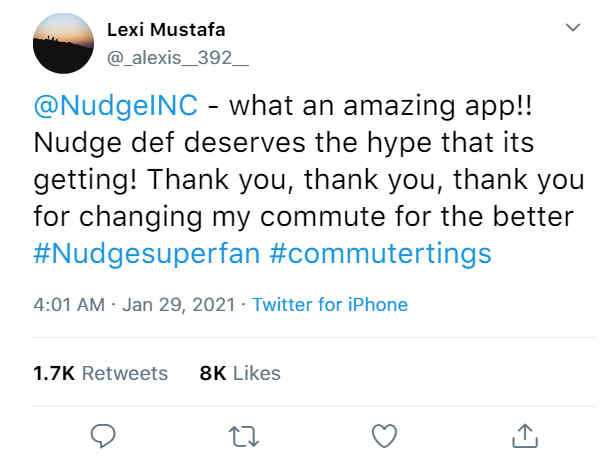This screenshot has height=467, width=600.
Task: Click the word Retweets label
Action: pyautogui.click(x=125, y=373)
